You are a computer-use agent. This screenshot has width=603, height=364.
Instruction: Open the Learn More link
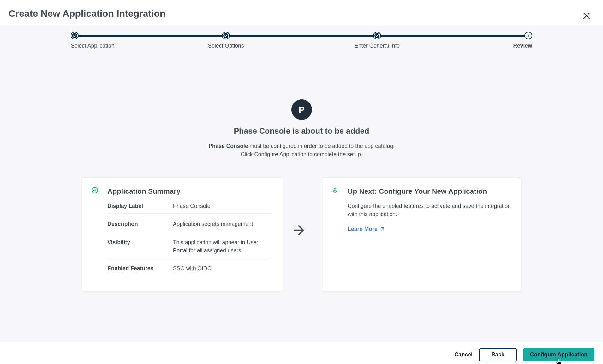(x=362, y=229)
